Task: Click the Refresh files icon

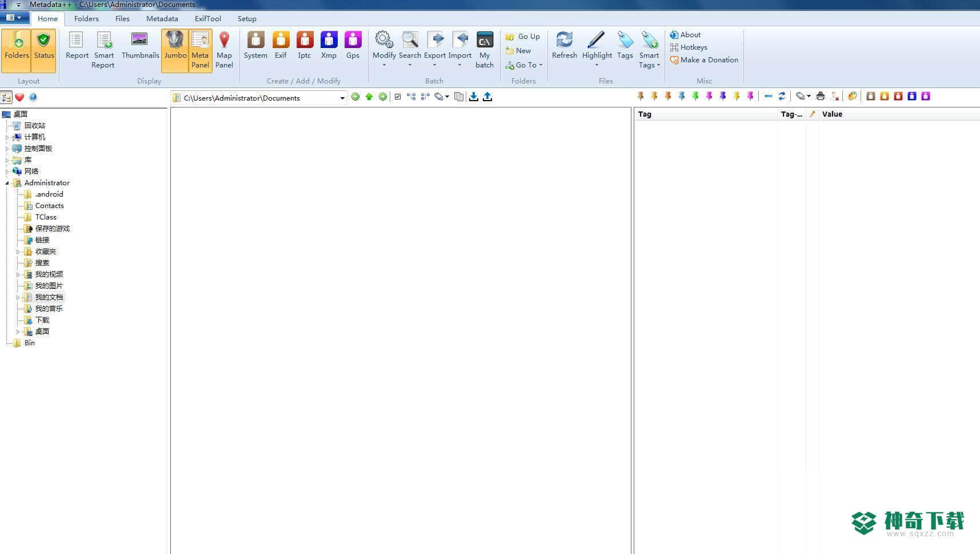Action: (x=564, y=46)
